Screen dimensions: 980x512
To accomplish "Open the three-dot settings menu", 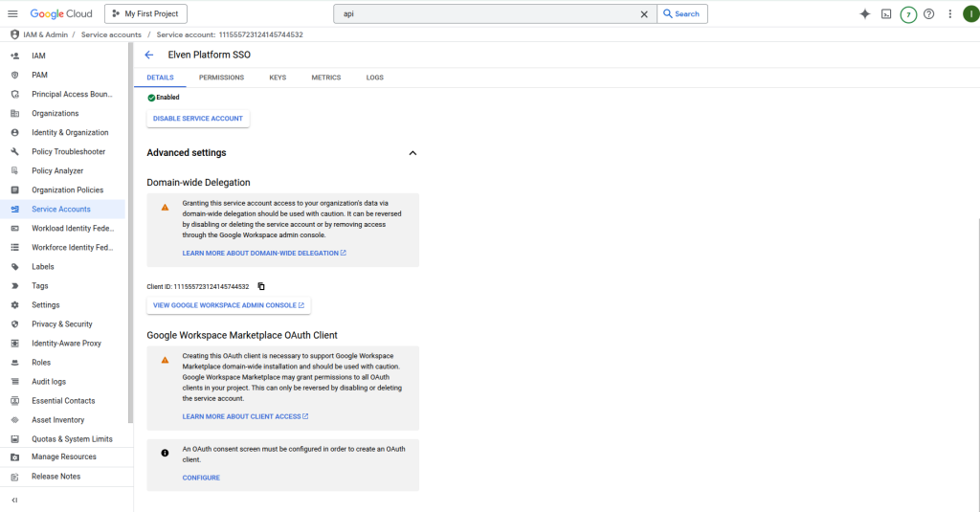I will (x=950, y=13).
